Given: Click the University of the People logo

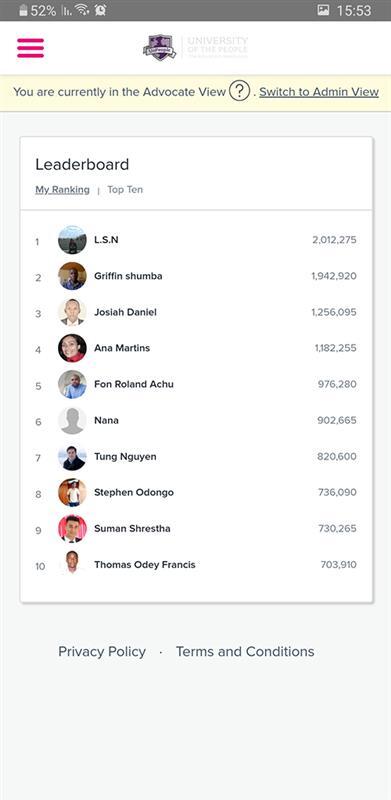Looking at the screenshot, I should tap(196, 47).
